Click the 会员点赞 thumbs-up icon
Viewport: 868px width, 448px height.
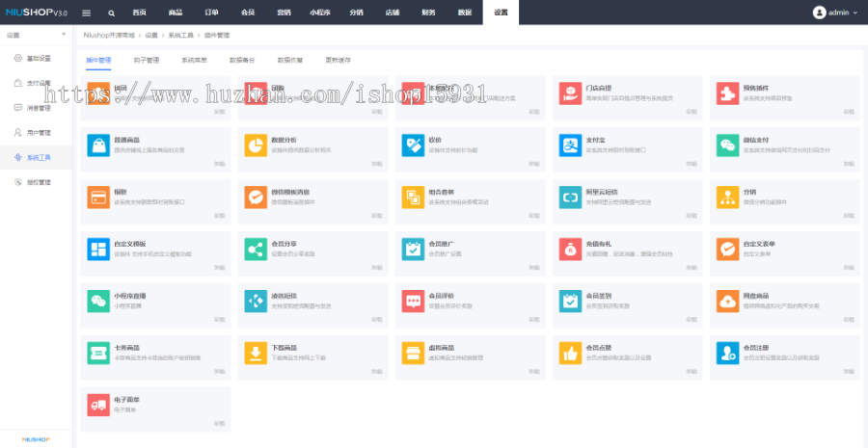(x=570, y=353)
